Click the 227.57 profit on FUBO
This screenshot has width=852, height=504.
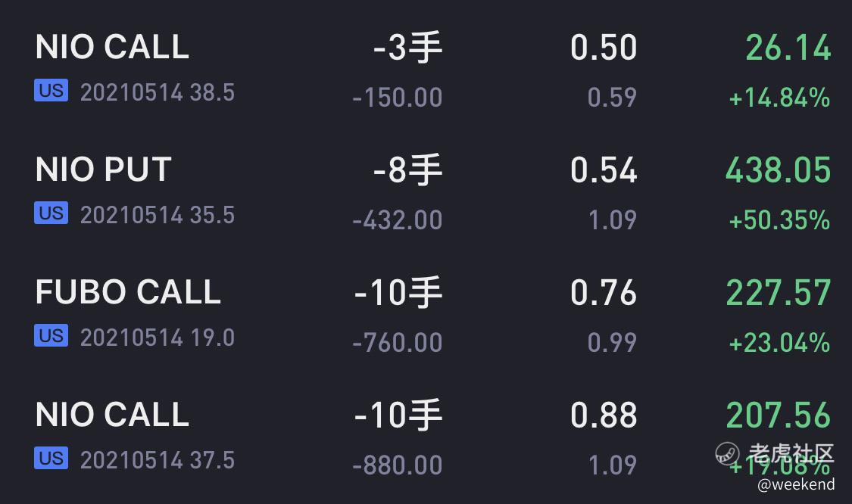click(x=779, y=293)
